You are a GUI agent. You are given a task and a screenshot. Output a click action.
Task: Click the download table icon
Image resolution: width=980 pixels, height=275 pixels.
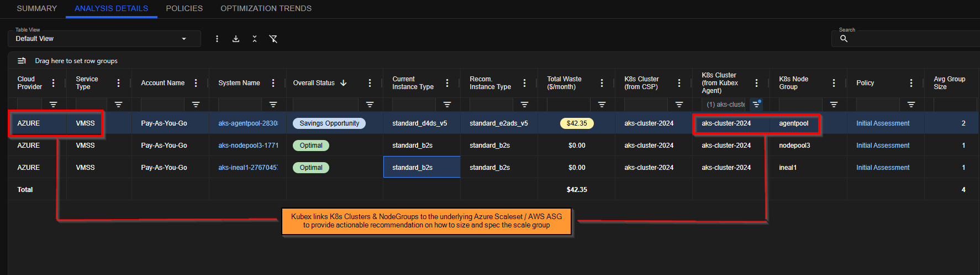[x=236, y=39]
